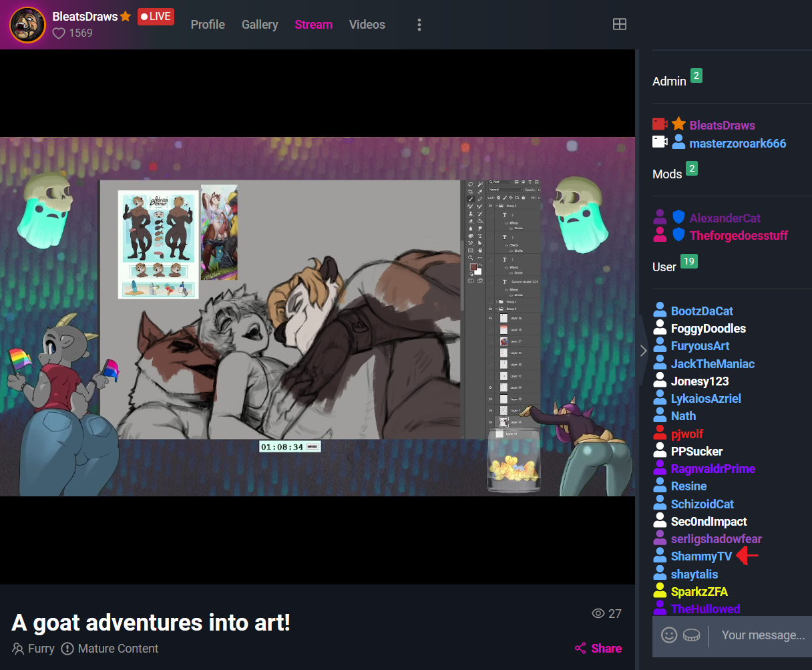Viewport: 812px width, 670px height.
Task: Go to the Videos tab
Action: pos(367,25)
